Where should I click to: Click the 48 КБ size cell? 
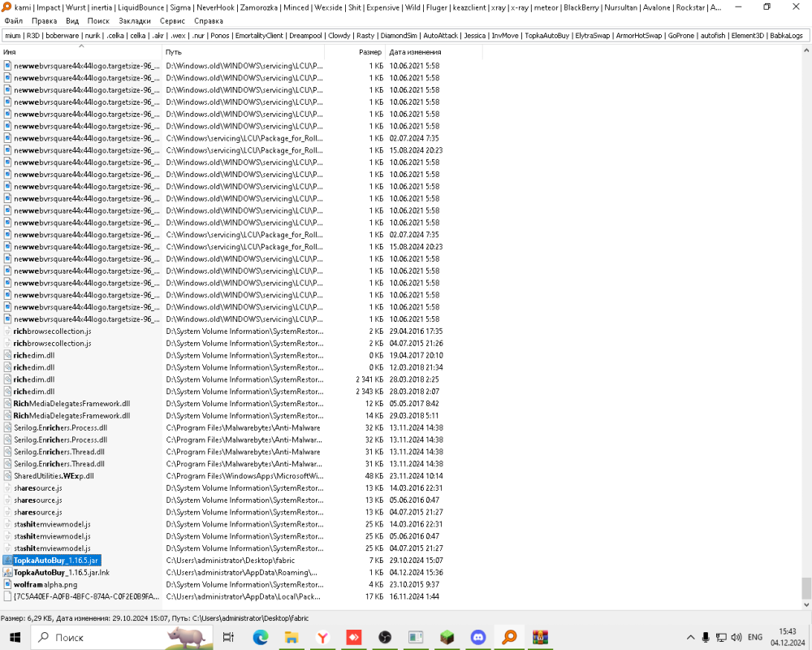(374, 476)
